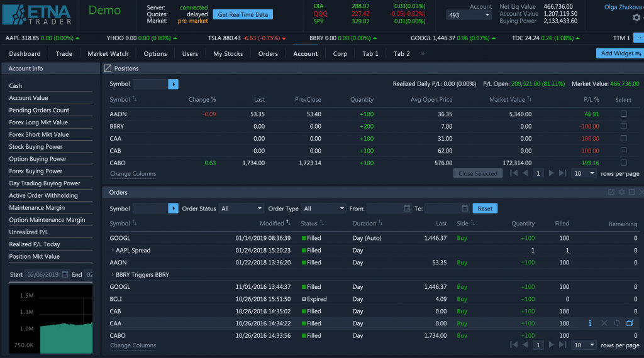
Task: Submit the Orders symbol search arrow
Action: click(174, 209)
